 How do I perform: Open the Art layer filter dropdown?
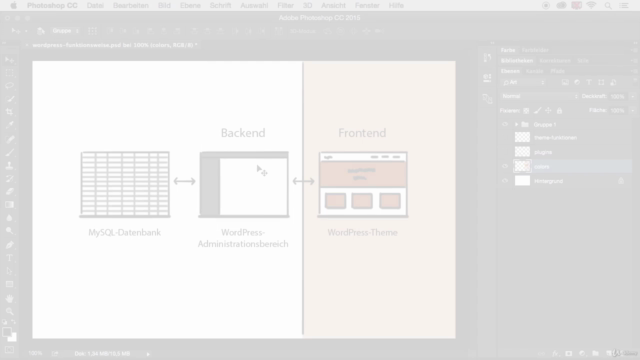pos(523,82)
